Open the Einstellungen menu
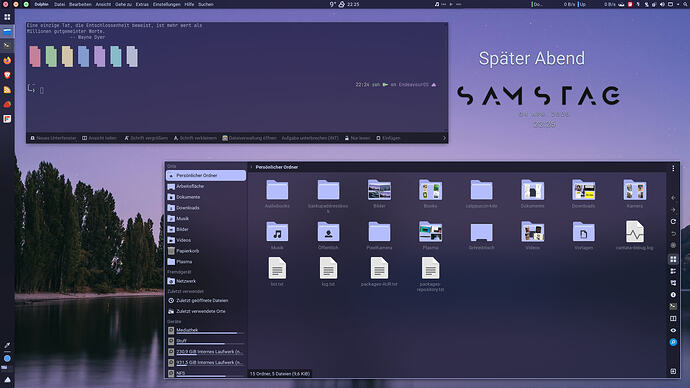 click(x=166, y=4)
